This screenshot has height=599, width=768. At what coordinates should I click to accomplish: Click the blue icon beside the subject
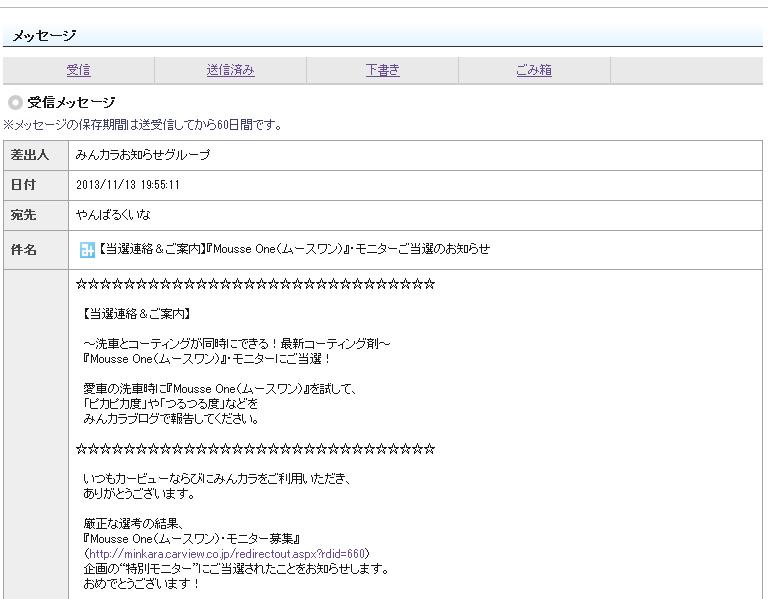click(87, 250)
